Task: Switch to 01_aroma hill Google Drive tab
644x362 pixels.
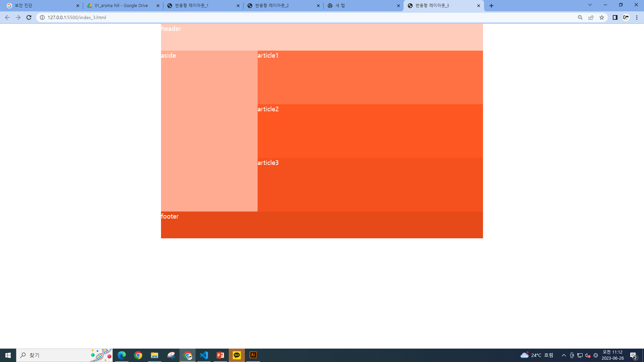Action: tap(121, 6)
